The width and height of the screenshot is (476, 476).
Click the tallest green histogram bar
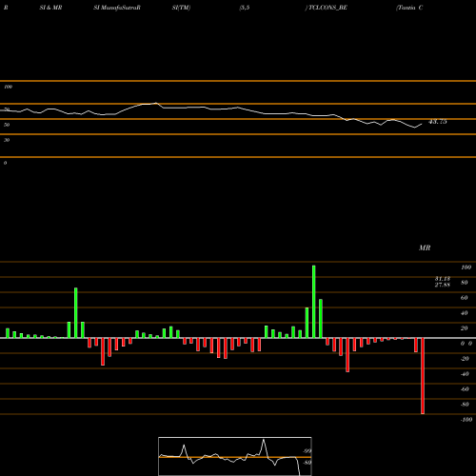tap(314, 302)
